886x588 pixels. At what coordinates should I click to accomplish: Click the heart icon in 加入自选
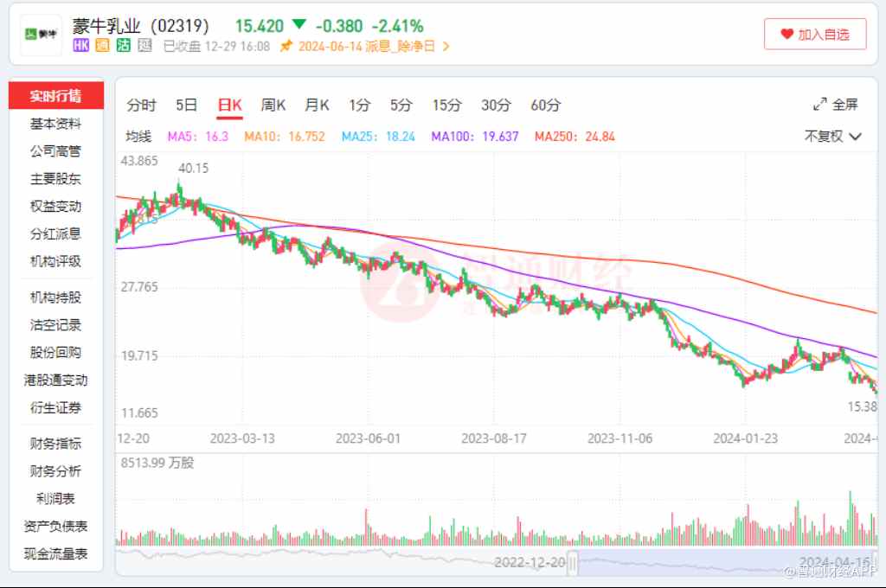(786, 35)
